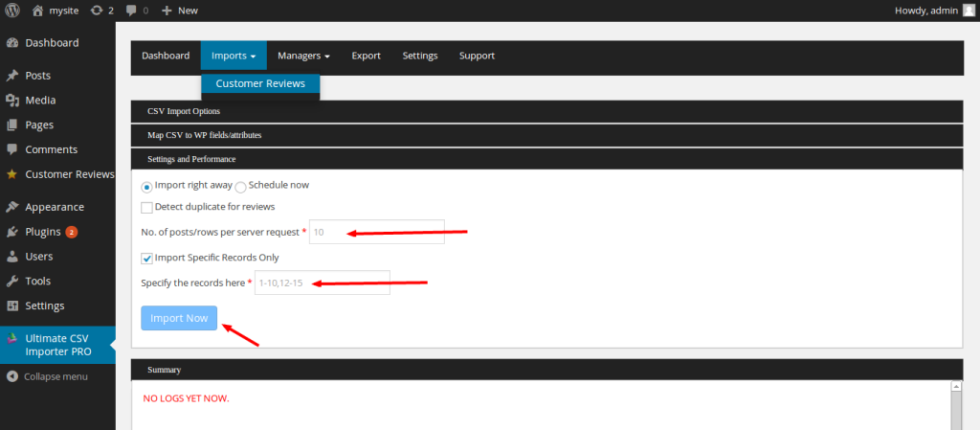Click the Specify the records here field

coord(323,283)
